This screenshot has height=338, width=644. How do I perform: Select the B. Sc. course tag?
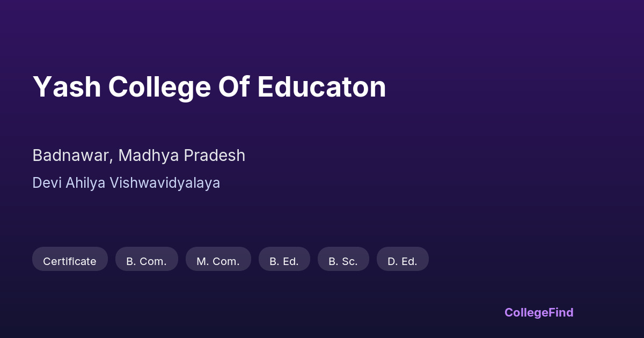343,261
